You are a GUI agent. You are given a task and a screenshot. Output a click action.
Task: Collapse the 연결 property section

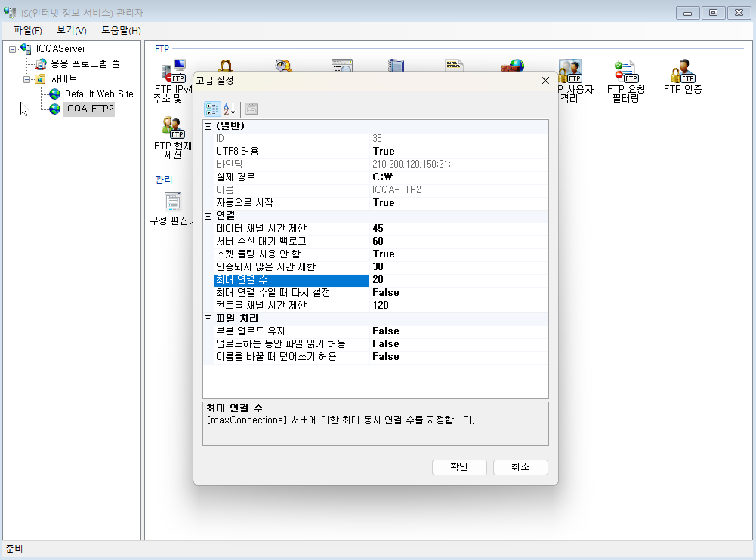pyautogui.click(x=208, y=216)
